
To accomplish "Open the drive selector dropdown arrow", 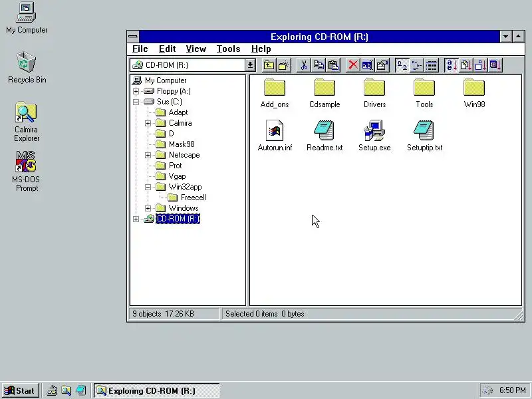I will [x=251, y=65].
